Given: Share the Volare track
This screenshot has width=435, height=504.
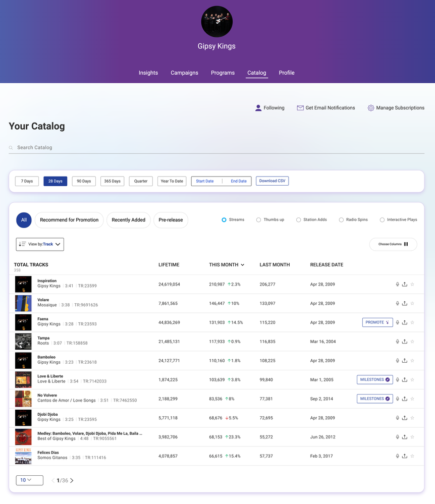Looking at the screenshot, I should coord(405,303).
